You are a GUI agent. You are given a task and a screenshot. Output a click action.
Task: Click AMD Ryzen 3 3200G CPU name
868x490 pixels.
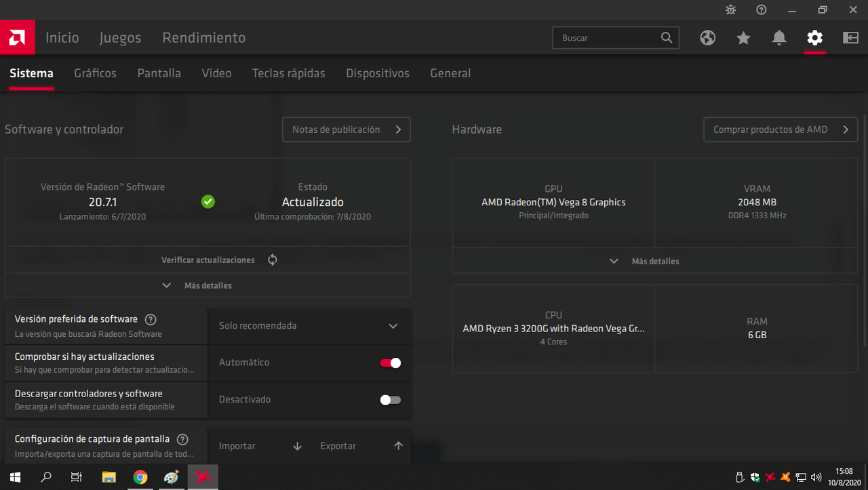pyautogui.click(x=553, y=328)
